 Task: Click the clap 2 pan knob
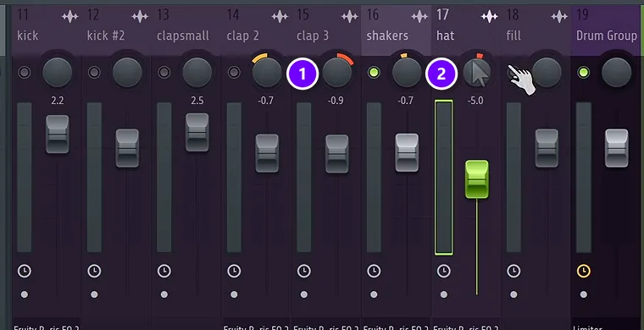(267, 73)
